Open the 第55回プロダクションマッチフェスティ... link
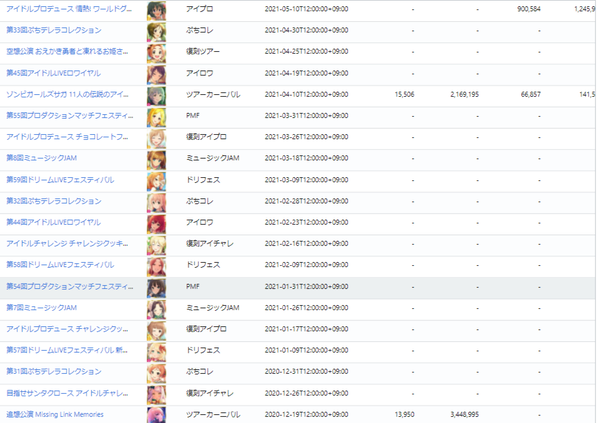 tap(70, 116)
